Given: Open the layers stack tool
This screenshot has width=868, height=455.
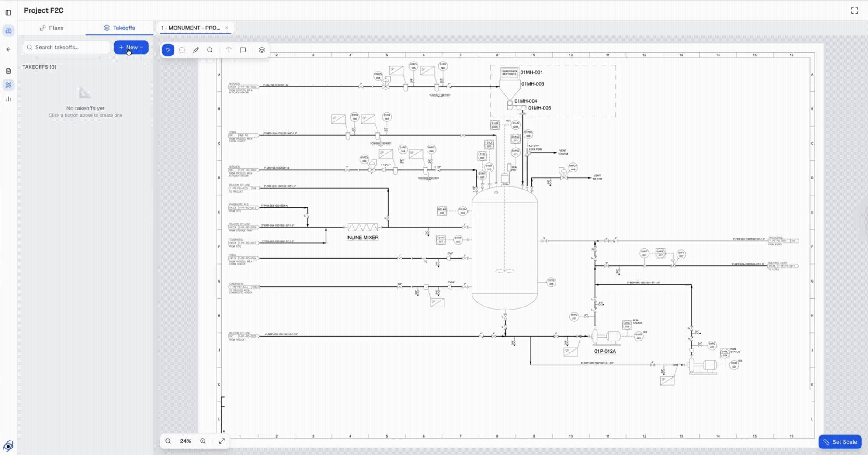Looking at the screenshot, I should (x=262, y=50).
